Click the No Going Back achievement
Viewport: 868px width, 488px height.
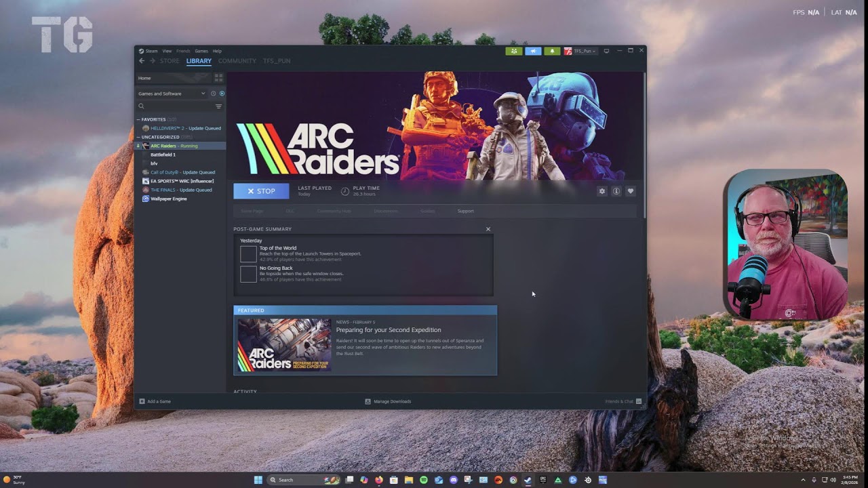[x=363, y=273]
